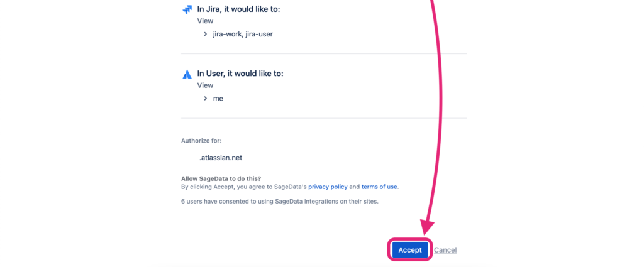This screenshot has width=644, height=267.
Task: Click By clicking Accept agreement sentence
Action: [x=290, y=187]
